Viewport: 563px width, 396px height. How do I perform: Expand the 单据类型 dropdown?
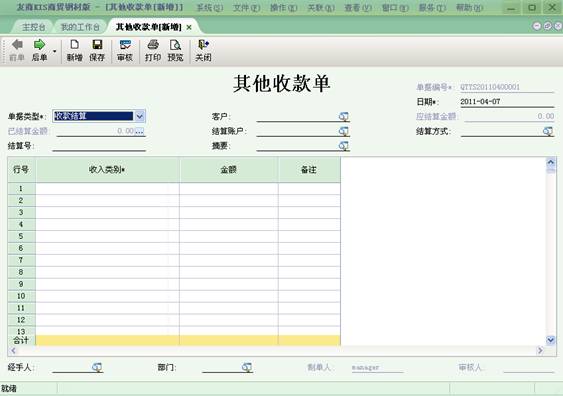tap(139, 116)
